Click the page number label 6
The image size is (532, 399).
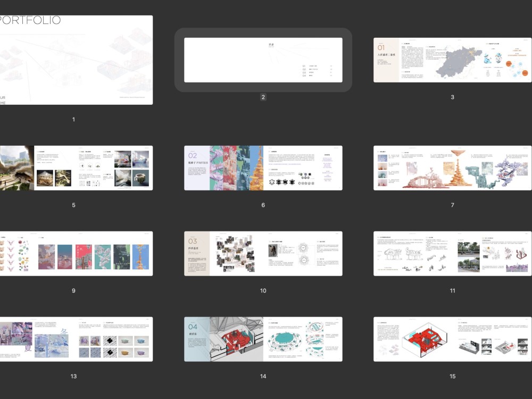click(263, 205)
